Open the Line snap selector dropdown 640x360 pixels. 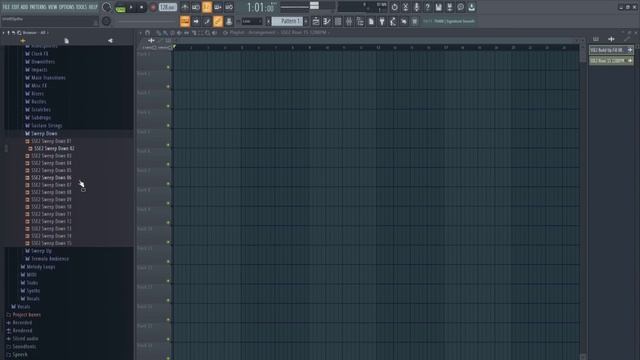point(252,21)
